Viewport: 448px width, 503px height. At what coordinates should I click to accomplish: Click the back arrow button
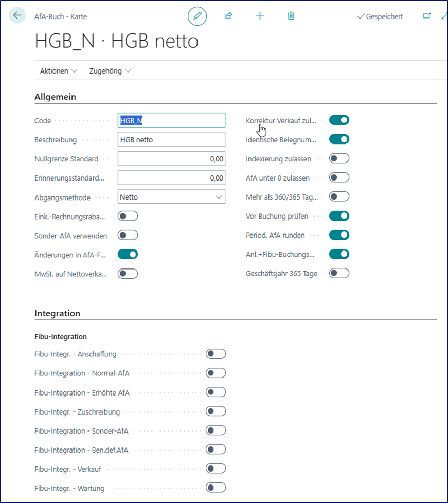pos(17,15)
